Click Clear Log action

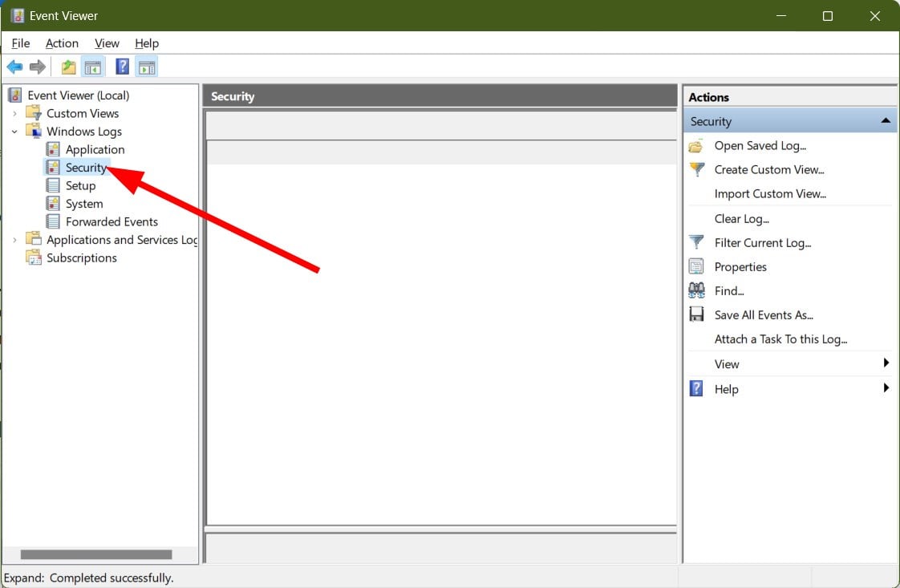742,219
